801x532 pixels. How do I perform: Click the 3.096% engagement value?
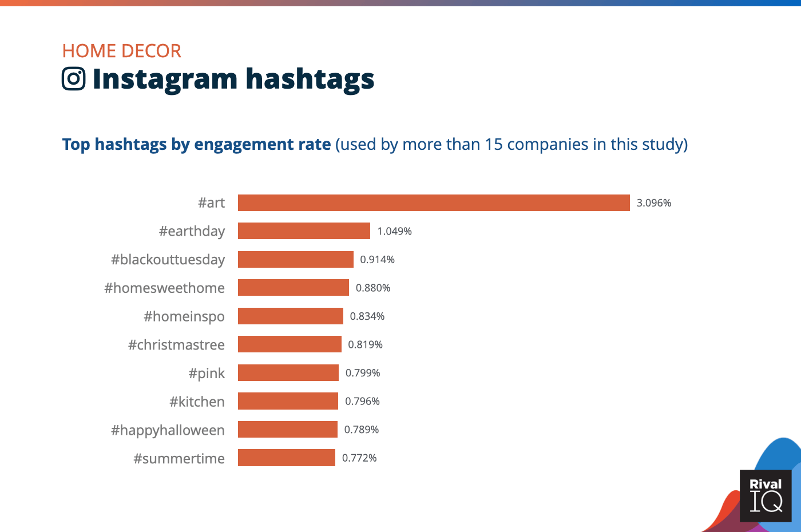click(x=653, y=203)
